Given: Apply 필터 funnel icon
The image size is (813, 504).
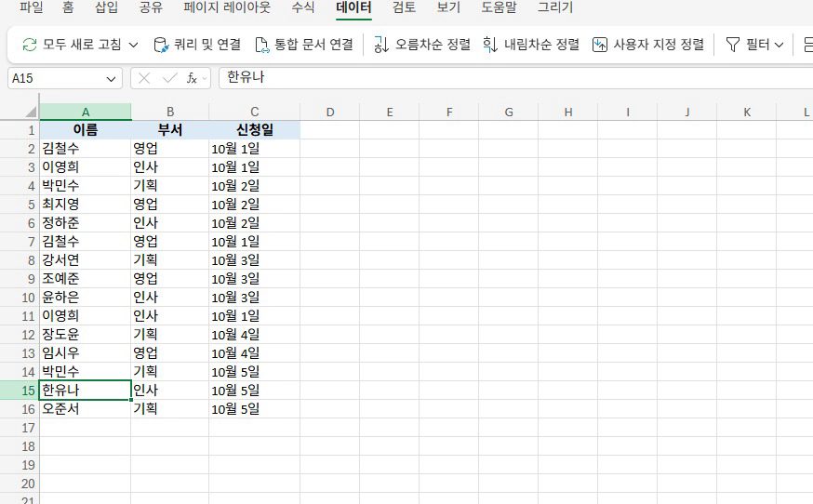Looking at the screenshot, I should click(x=733, y=45).
